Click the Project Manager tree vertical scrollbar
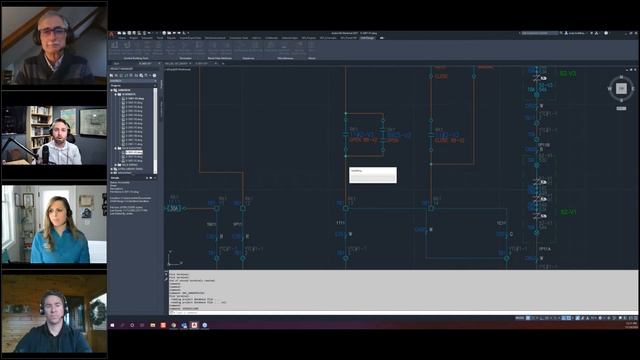The height and width of the screenshot is (360, 640). point(155,131)
